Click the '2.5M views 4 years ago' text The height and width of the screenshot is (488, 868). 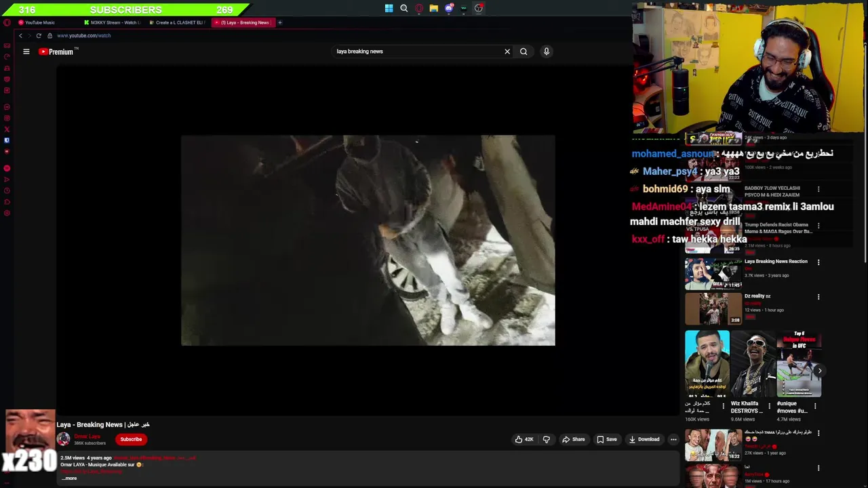pos(85,458)
